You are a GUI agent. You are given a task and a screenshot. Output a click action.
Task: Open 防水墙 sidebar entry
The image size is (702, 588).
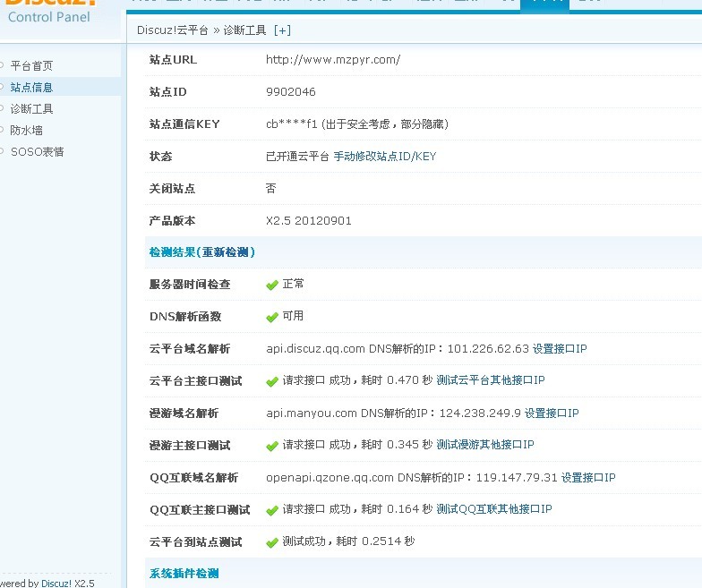point(27,131)
